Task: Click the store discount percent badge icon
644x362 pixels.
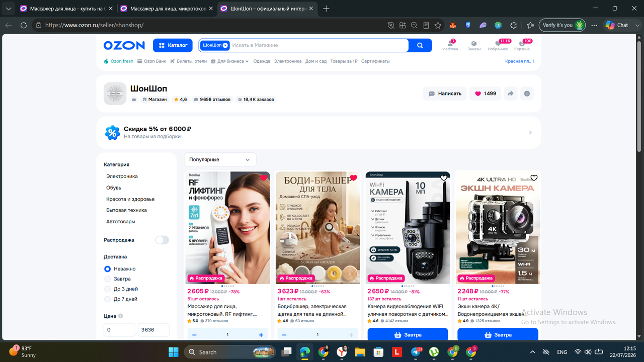Action: (112, 133)
